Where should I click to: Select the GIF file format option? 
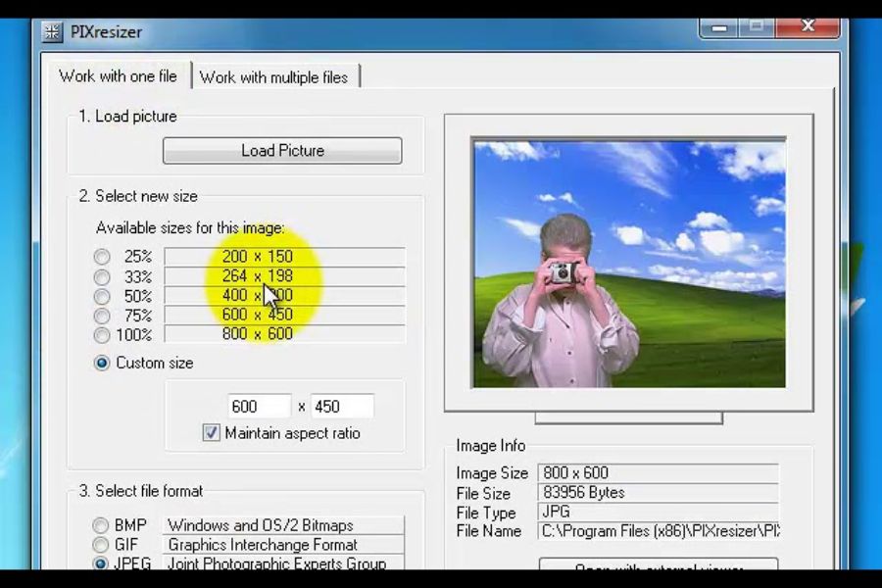[x=101, y=545]
